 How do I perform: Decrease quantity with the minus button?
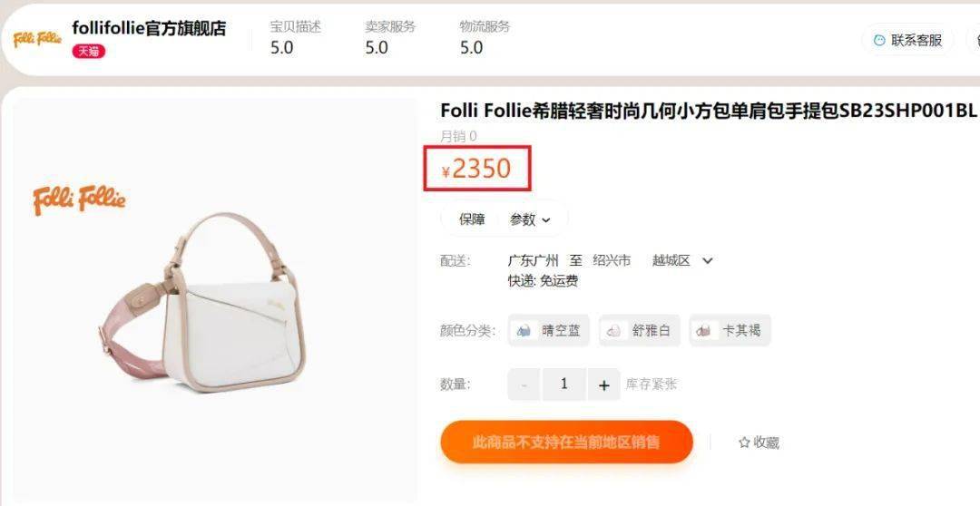pyautogui.click(x=524, y=384)
